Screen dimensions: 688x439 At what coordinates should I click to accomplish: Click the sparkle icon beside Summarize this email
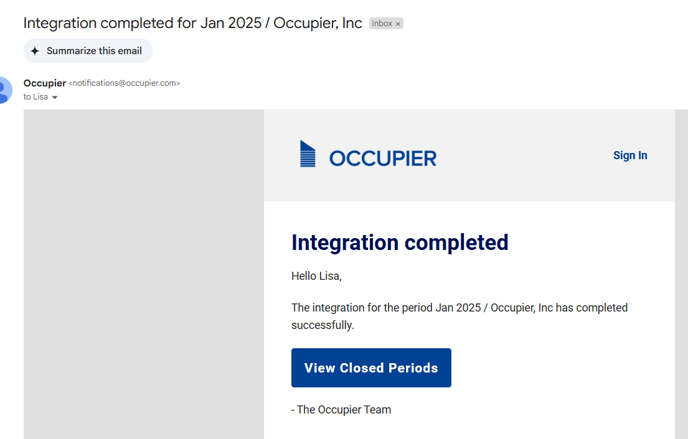pyautogui.click(x=35, y=51)
